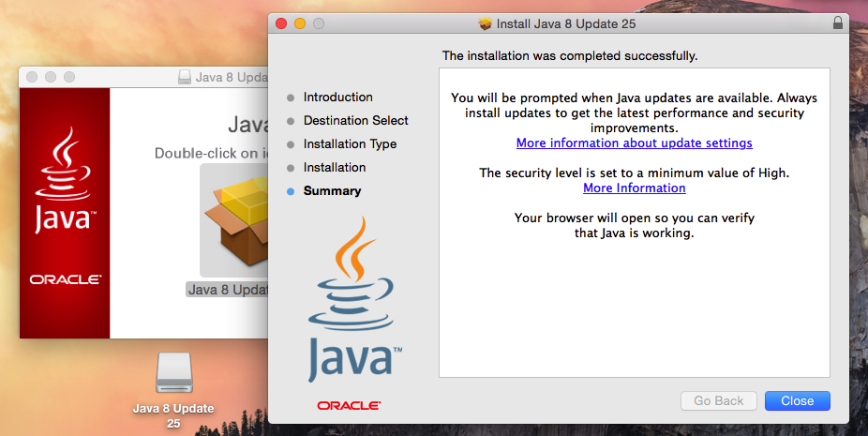The width and height of the screenshot is (868, 436).
Task: Click the grayed-out Go Back button
Action: pyautogui.click(x=718, y=400)
